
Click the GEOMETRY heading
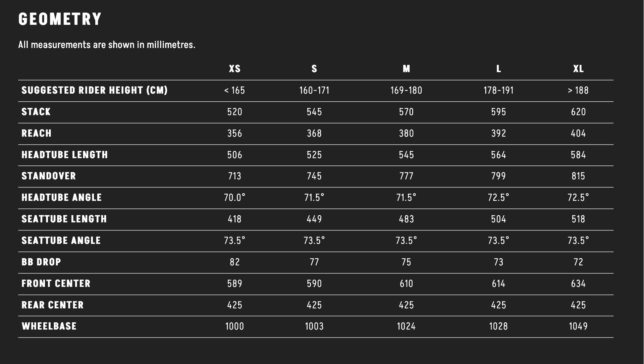click(x=60, y=19)
